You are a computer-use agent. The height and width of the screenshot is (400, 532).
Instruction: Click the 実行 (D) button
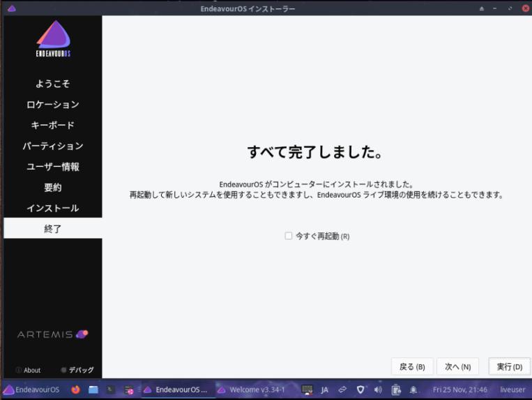pos(509,366)
